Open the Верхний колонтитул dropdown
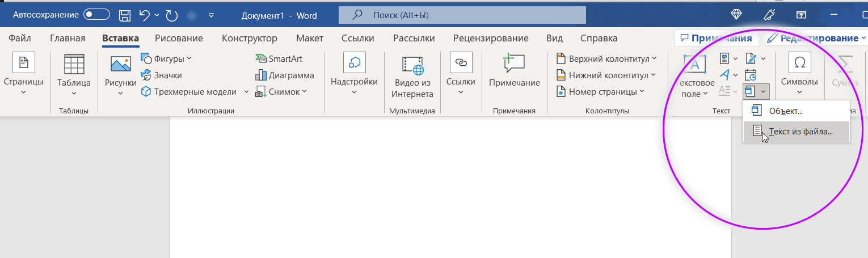 (x=606, y=58)
